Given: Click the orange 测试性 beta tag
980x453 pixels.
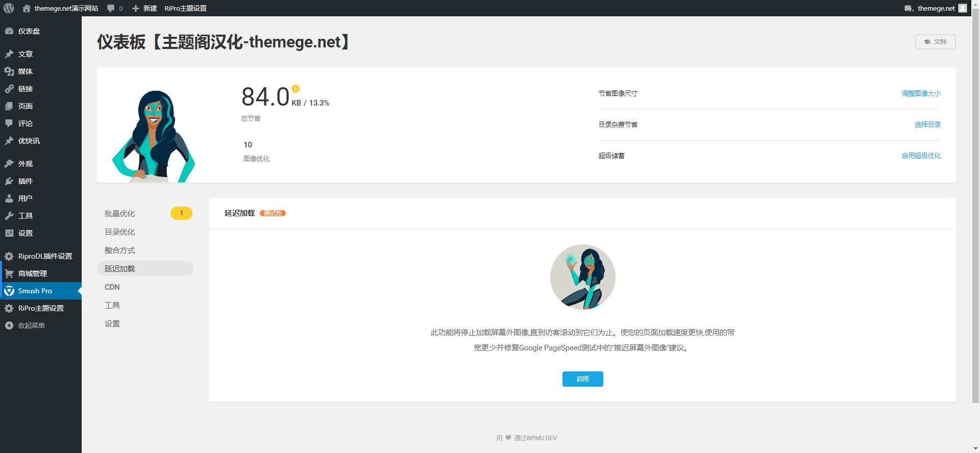Looking at the screenshot, I should pyautogui.click(x=273, y=213).
